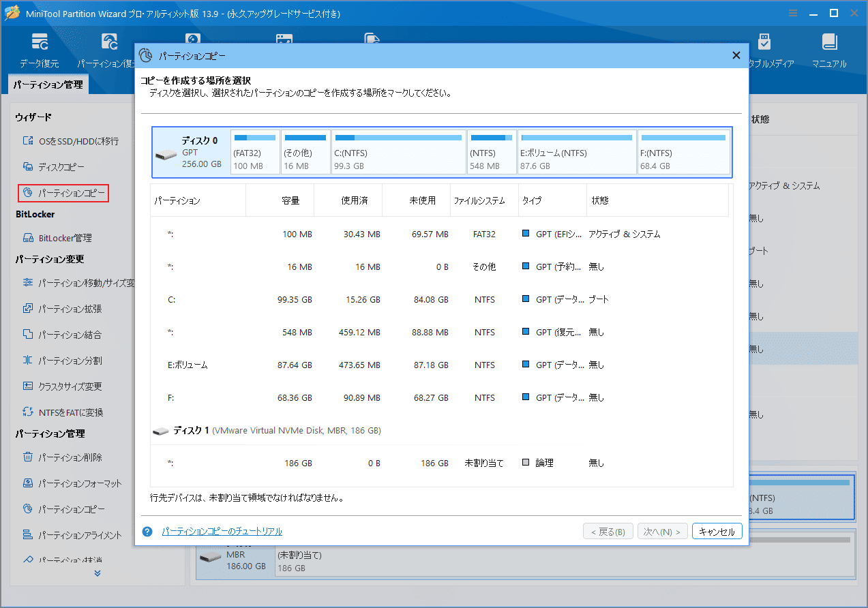The image size is (868, 608).
Task: Open the パーティションコピーのチュートリアル link
Action: click(x=222, y=532)
